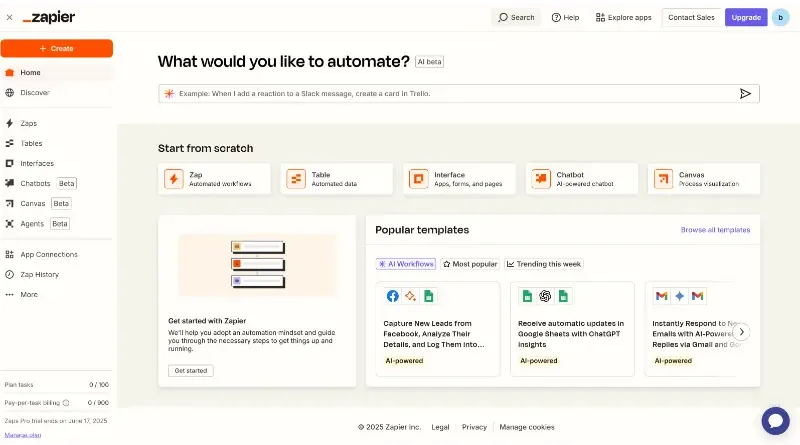Click the Zap History clock icon
Image resolution: width=800 pixels, height=445 pixels.
(x=9, y=274)
